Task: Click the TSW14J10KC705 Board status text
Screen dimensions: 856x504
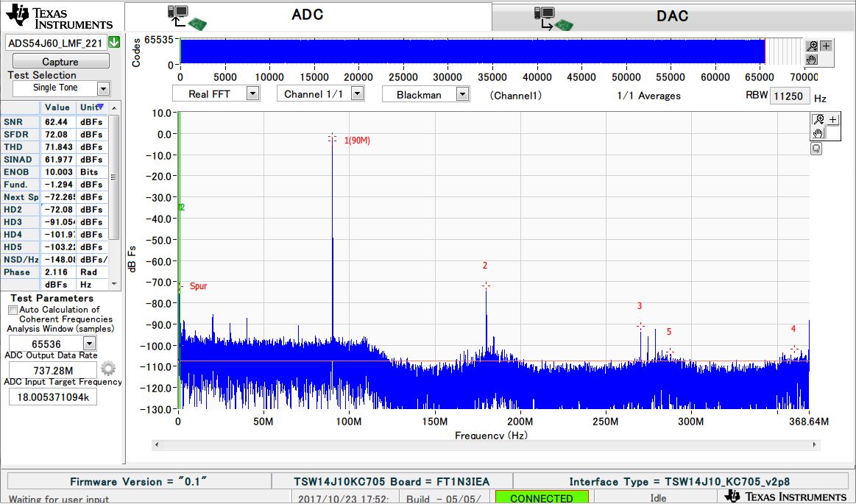Action: (392, 482)
